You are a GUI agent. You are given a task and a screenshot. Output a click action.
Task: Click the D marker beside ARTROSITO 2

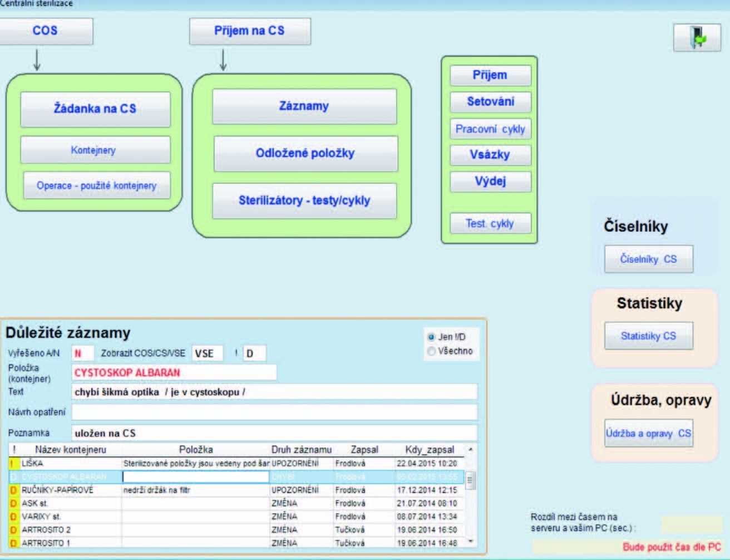point(14,530)
